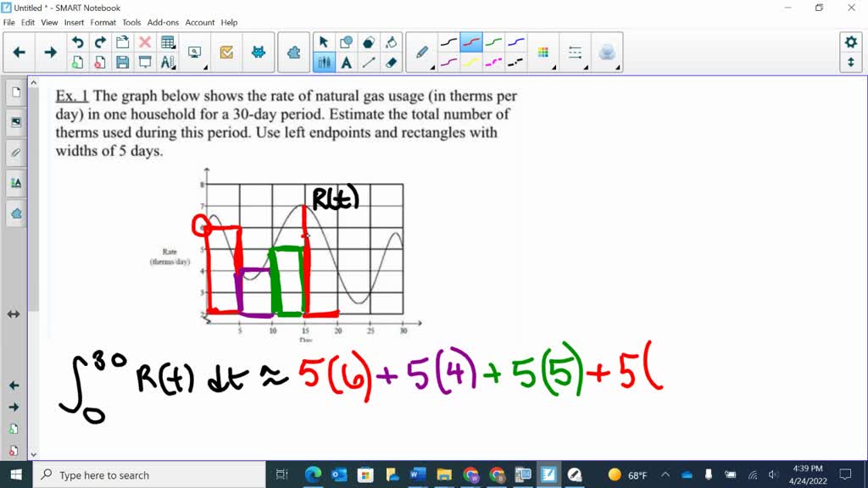Select the Fill bucket tool
The height and width of the screenshot is (488, 868).
click(392, 42)
